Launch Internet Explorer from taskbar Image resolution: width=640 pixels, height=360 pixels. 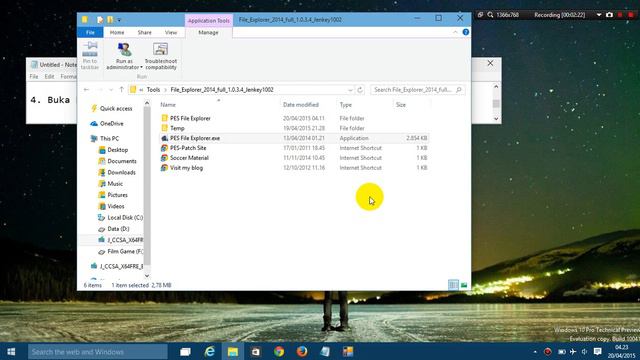[x=210, y=351]
